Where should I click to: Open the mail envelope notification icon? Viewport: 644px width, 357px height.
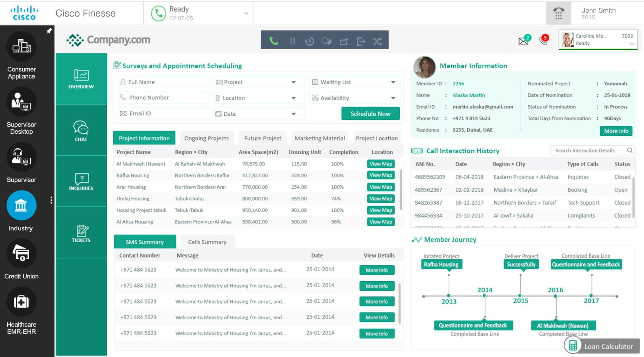click(524, 41)
